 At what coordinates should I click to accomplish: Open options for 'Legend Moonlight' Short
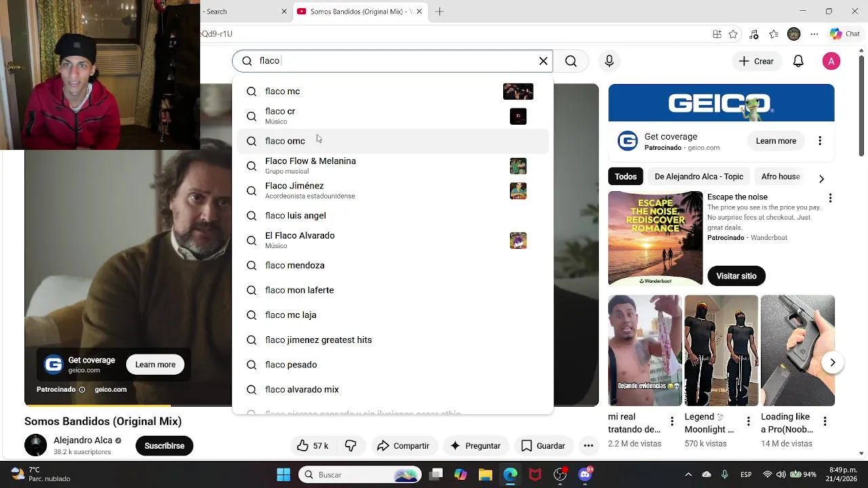[749, 422]
